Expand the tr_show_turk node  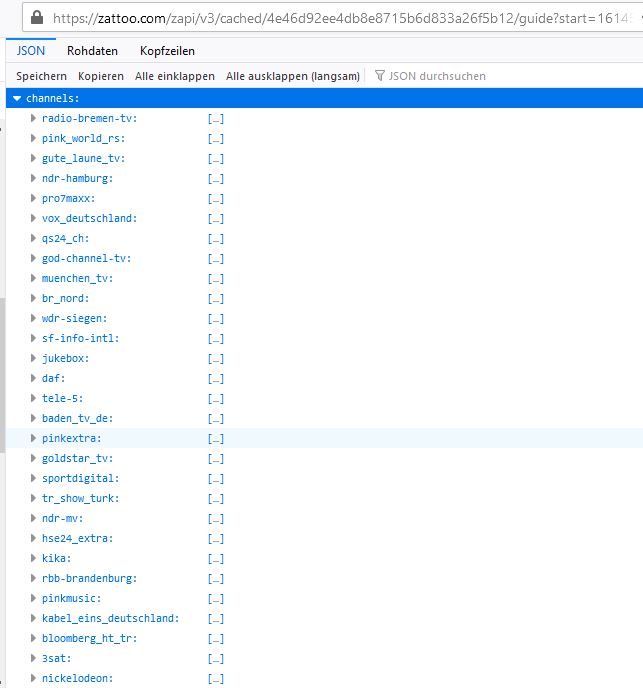[x=33, y=498]
